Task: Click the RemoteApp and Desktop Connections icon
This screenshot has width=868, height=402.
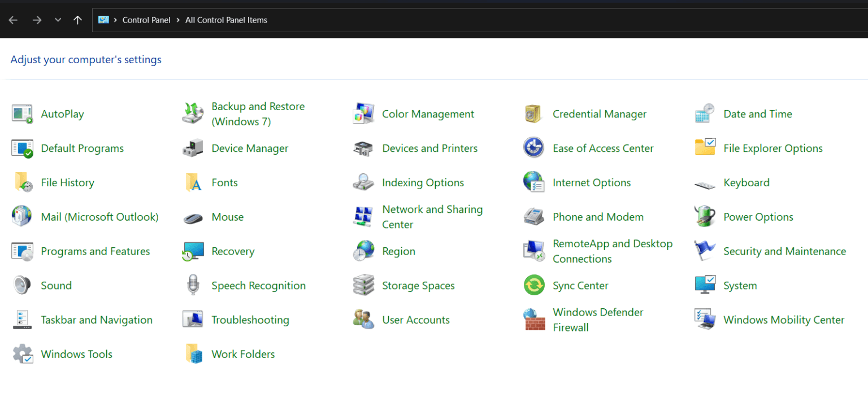Action: [533, 251]
